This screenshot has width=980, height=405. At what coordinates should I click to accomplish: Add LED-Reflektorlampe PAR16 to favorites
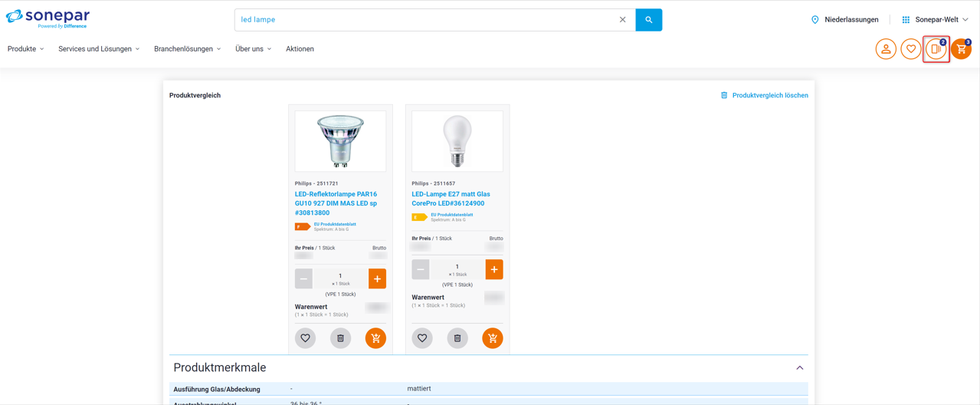(305, 338)
